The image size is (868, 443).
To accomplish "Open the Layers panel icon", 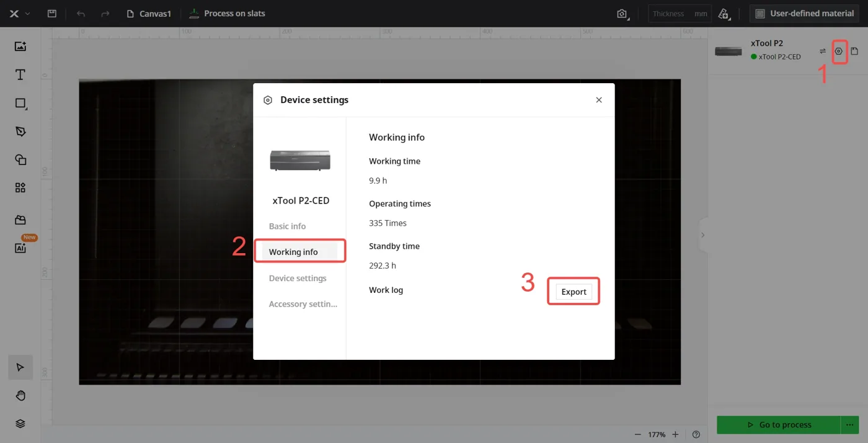I will 20,423.
